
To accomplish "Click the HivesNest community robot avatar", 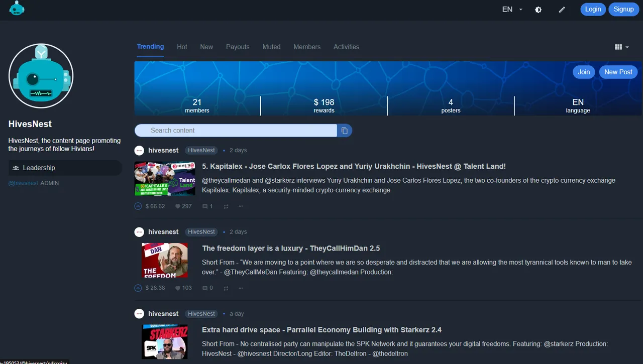I will click(x=41, y=76).
